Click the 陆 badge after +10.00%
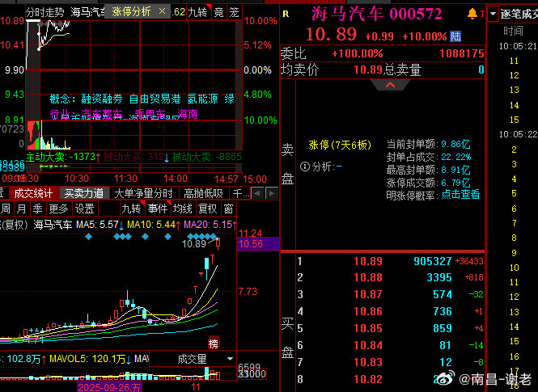 click(455, 36)
